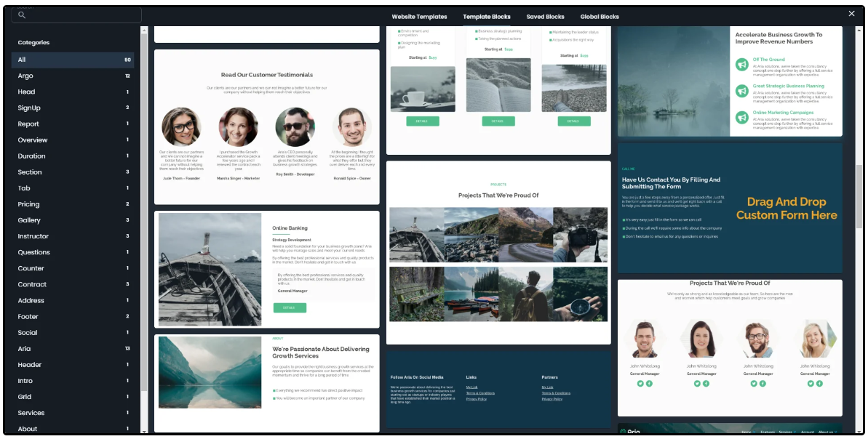This screenshot has height=439, width=868.
Task: Open the Saved Blocks tab
Action: (x=545, y=17)
